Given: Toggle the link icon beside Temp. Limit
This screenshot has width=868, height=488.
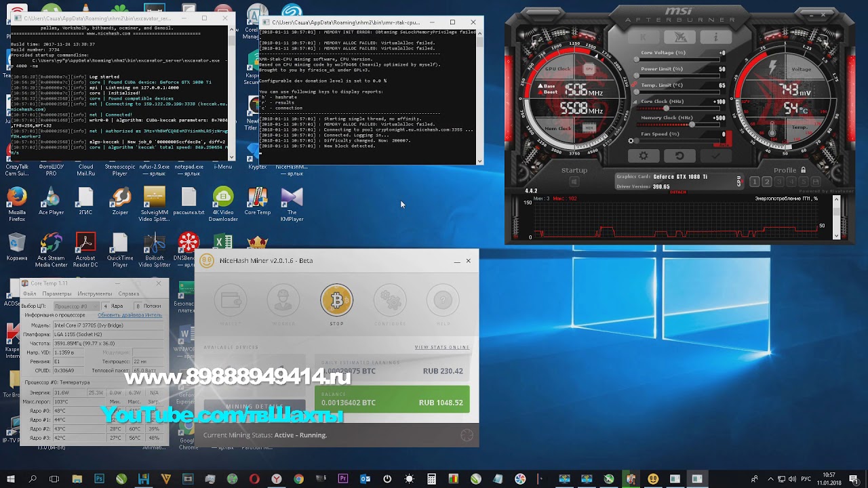Looking at the screenshot, I should 635,85.
